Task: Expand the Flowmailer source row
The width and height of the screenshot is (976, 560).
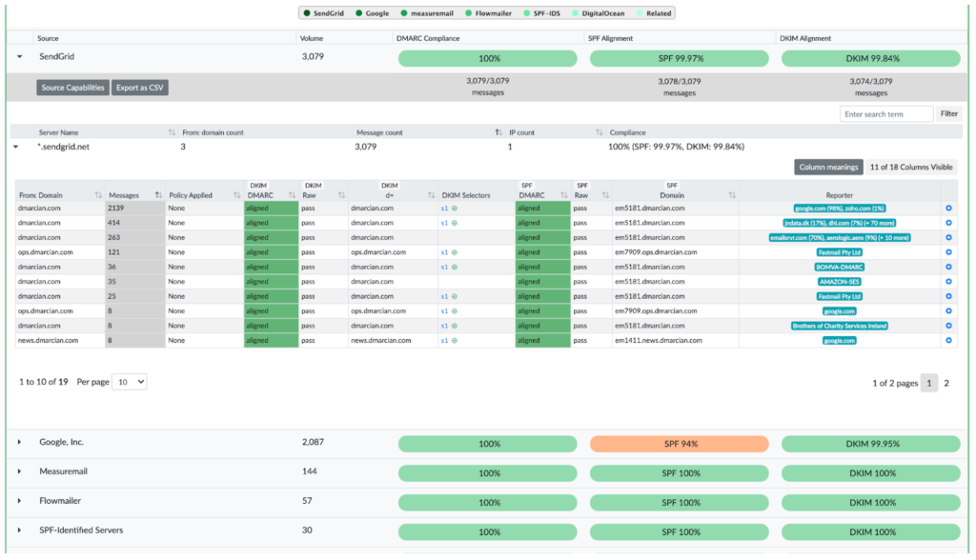Action: (19, 501)
